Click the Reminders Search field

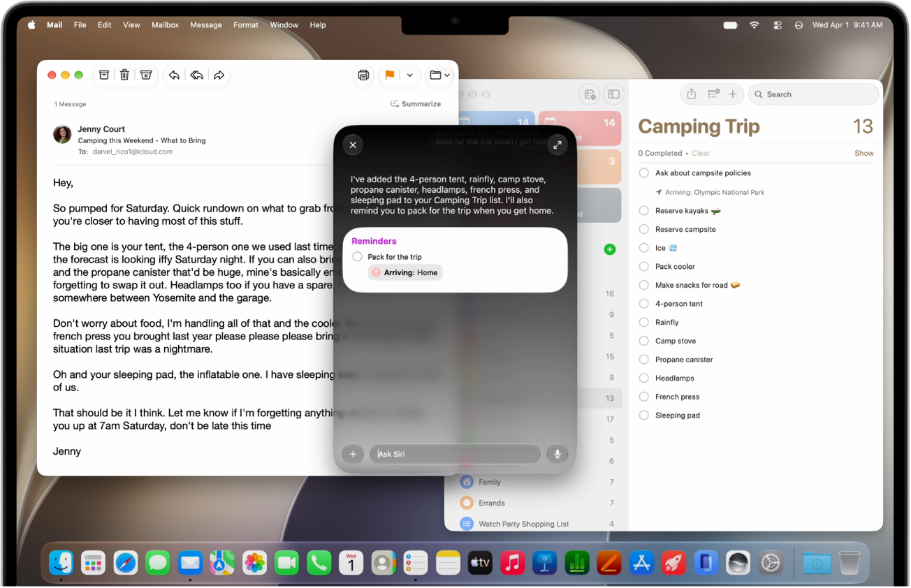click(814, 94)
